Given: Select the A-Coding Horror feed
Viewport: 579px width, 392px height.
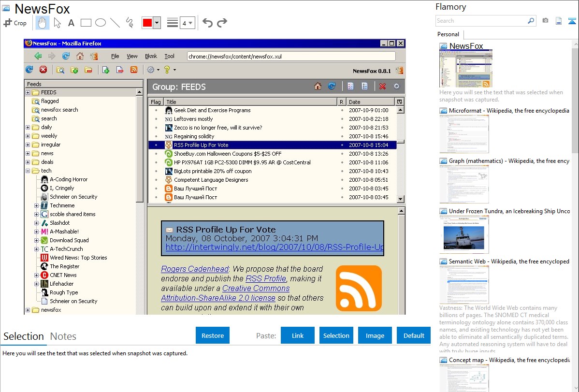Looking at the screenshot, I should click(x=69, y=179).
